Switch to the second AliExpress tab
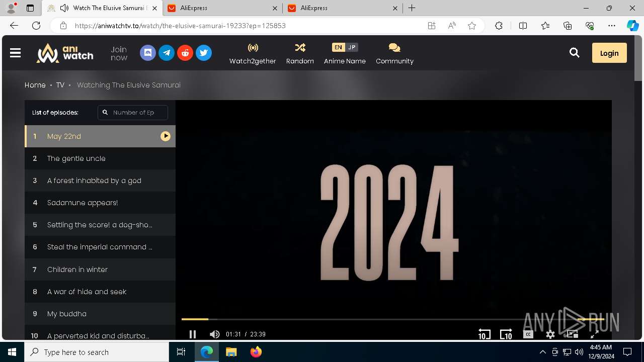Screen dimensions: 644x362 [x=342, y=8]
